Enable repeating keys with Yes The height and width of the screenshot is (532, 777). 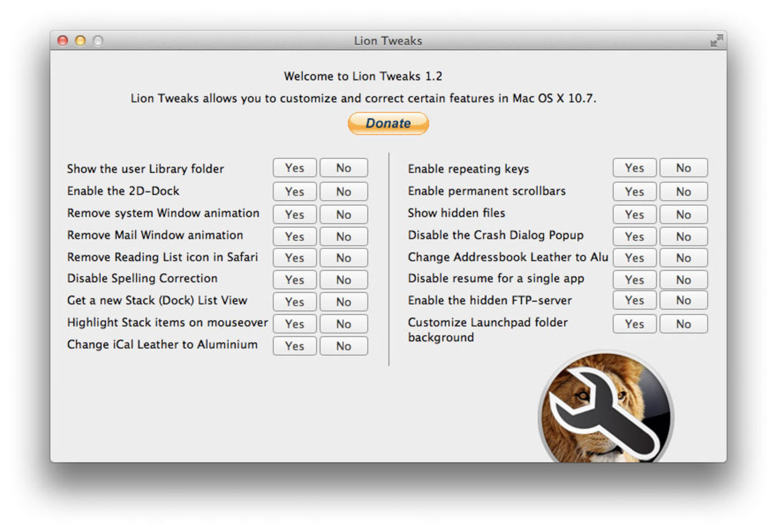(x=634, y=168)
